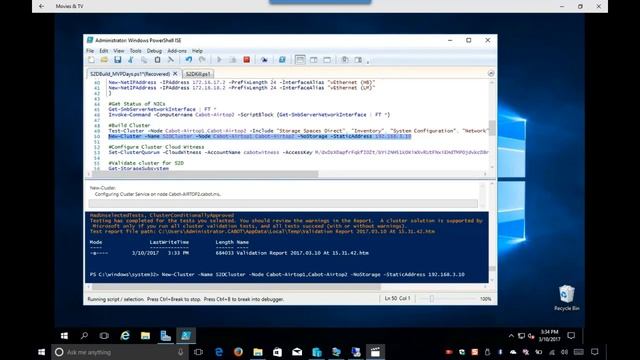The height and width of the screenshot is (360, 640).
Task: Show script pane maximized layout
Action: 327,60
